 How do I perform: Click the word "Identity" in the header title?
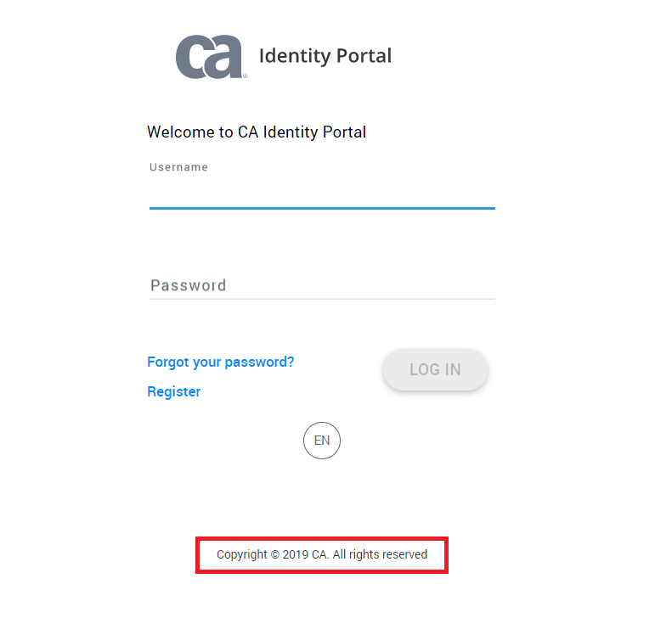[295, 57]
